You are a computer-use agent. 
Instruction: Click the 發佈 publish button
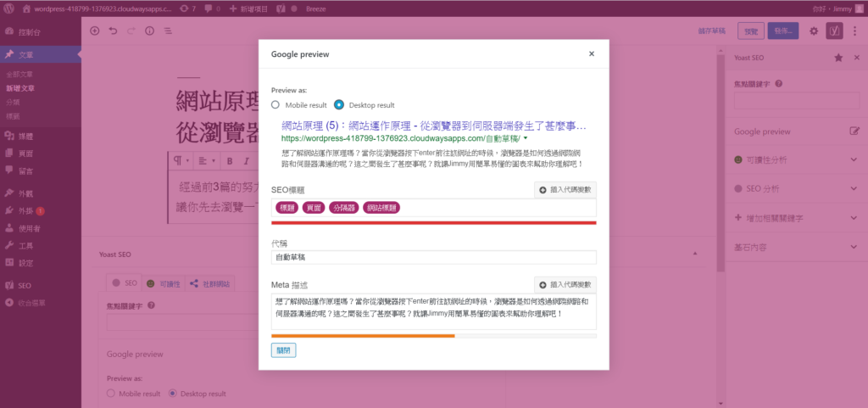pos(783,31)
